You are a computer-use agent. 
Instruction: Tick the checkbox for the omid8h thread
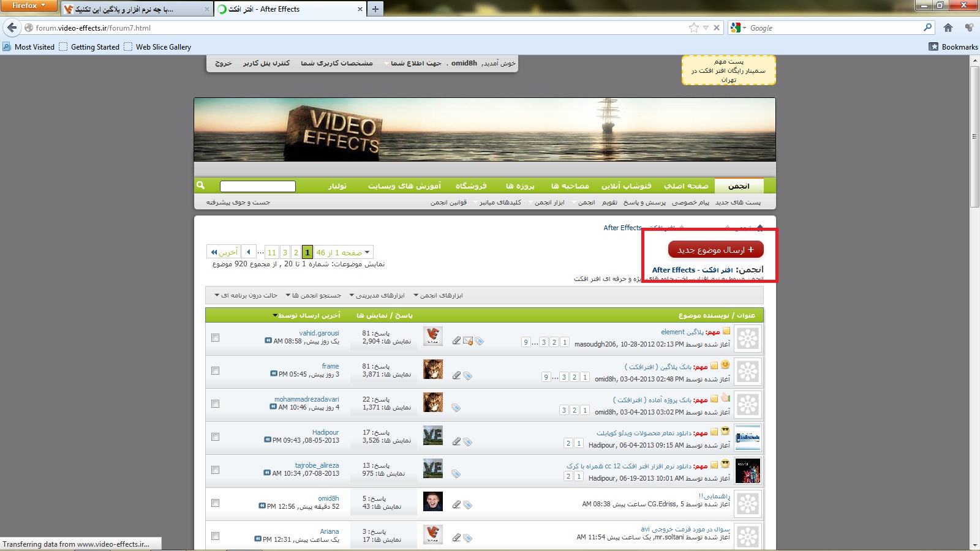pos(215,503)
